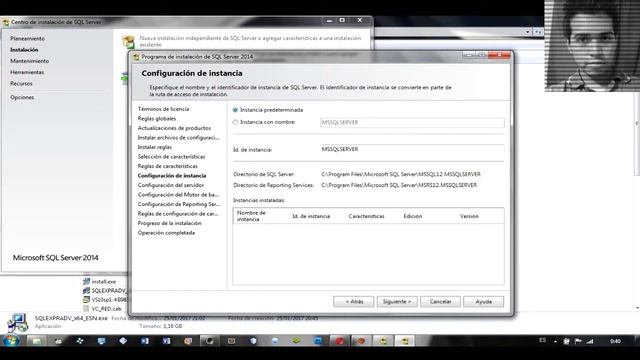
Task: Click the Instalar reglas step
Action: (x=155, y=147)
